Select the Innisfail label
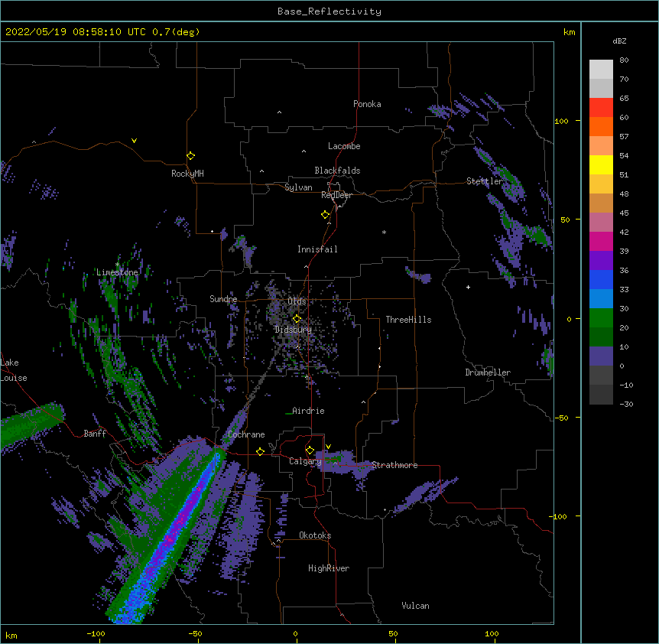This screenshot has width=659, height=644. coord(317,249)
